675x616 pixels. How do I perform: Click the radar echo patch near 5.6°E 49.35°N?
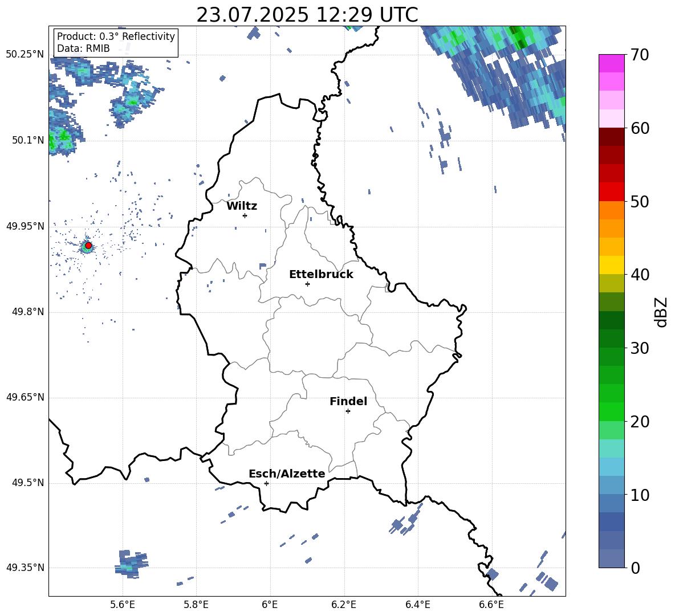point(131,564)
